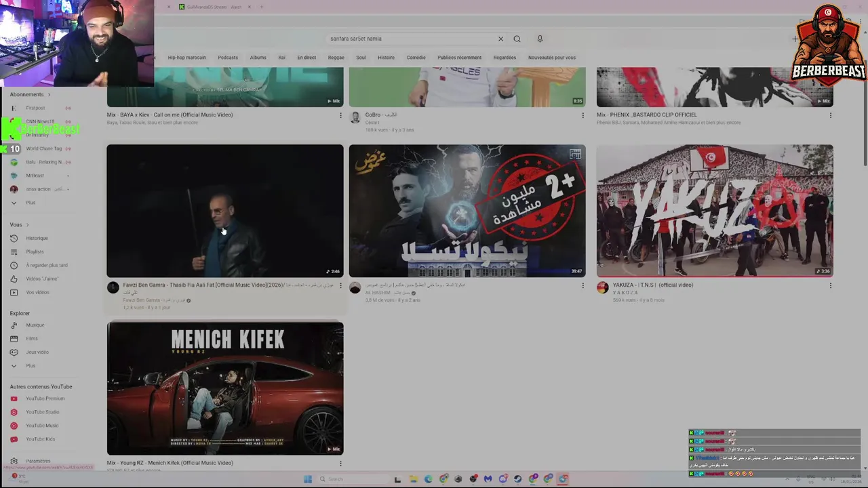Open more options for the PHENIX_BASTARDO mix
The height and width of the screenshot is (488, 868).
(830, 115)
